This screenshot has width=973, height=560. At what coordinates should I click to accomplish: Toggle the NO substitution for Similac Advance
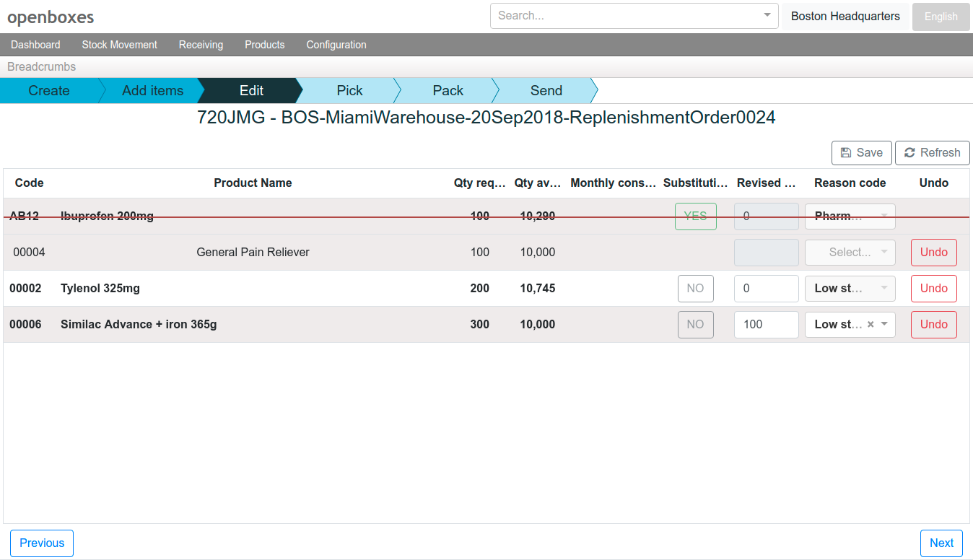[x=695, y=325]
